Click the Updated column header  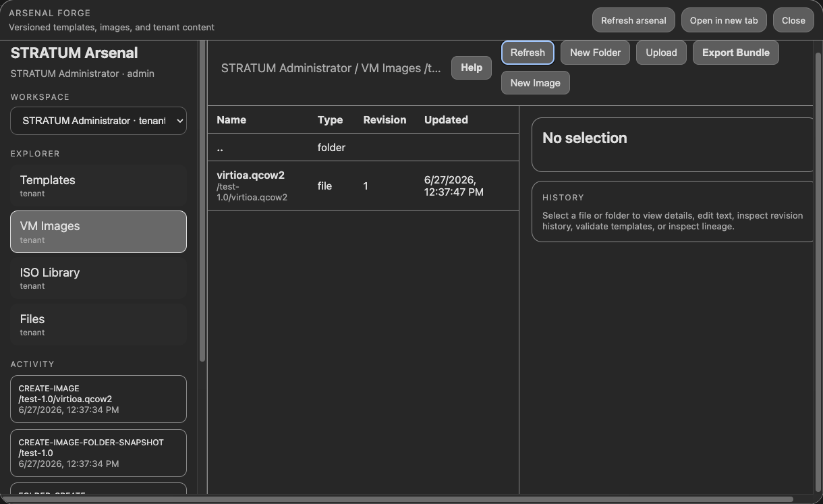[x=446, y=119]
